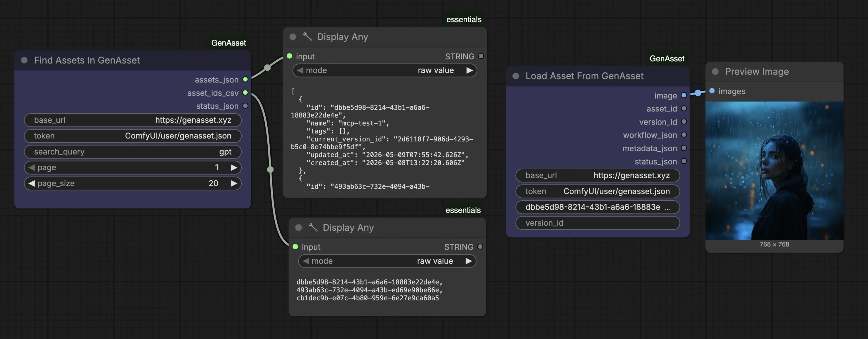Click the link midpoint on asset_ids_csv wire
868x339 pixels.
[270, 170]
